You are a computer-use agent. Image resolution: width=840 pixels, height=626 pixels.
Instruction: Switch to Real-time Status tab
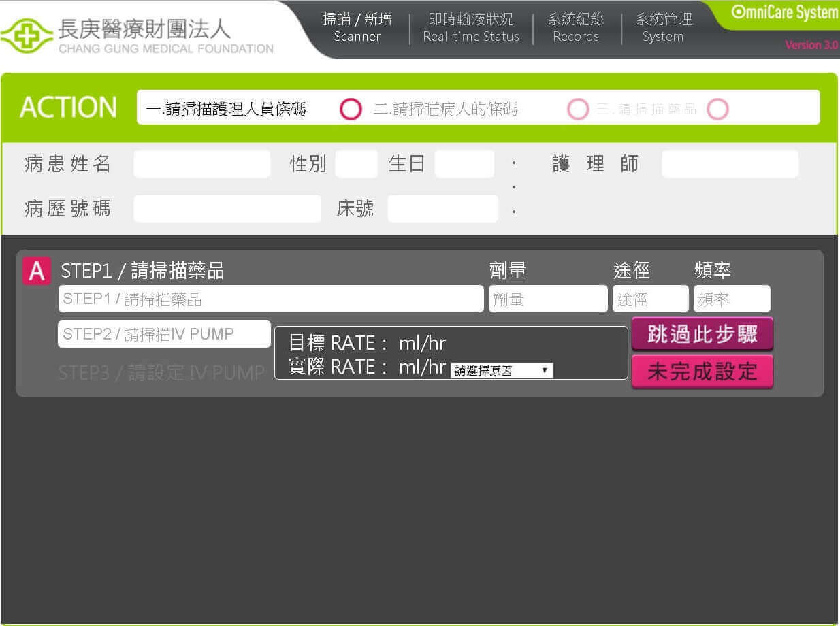[x=470, y=28]
